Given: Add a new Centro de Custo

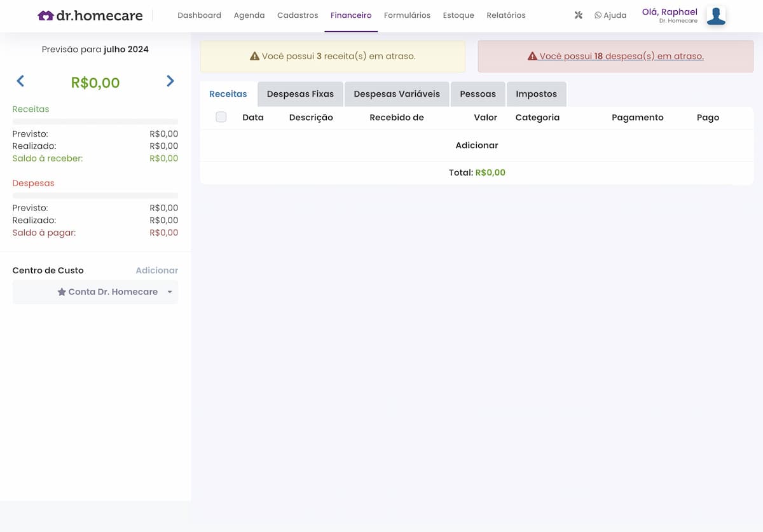Looking at the screenshot, I should click(x=156, y=271).
